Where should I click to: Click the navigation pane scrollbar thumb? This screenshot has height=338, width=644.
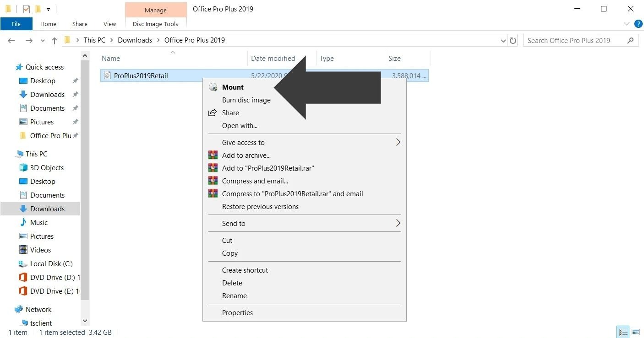[85, 181]
